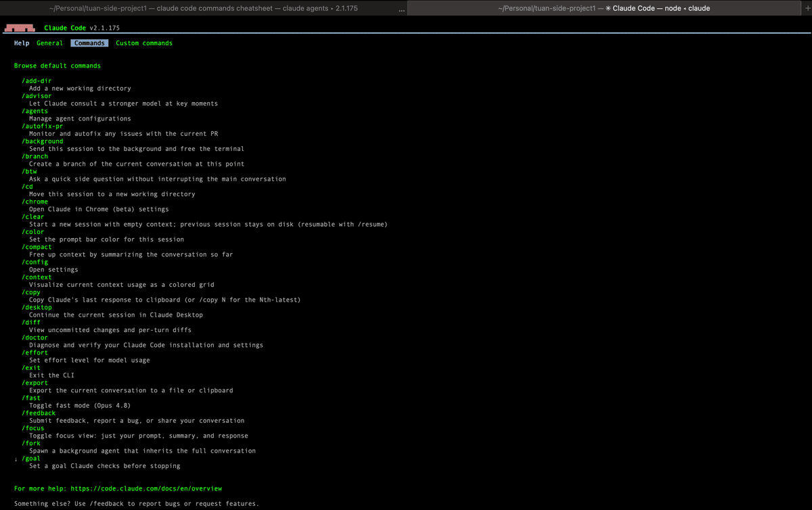812x510 pixels.
Task: Open the General help tab
Action: coord(49,43)
